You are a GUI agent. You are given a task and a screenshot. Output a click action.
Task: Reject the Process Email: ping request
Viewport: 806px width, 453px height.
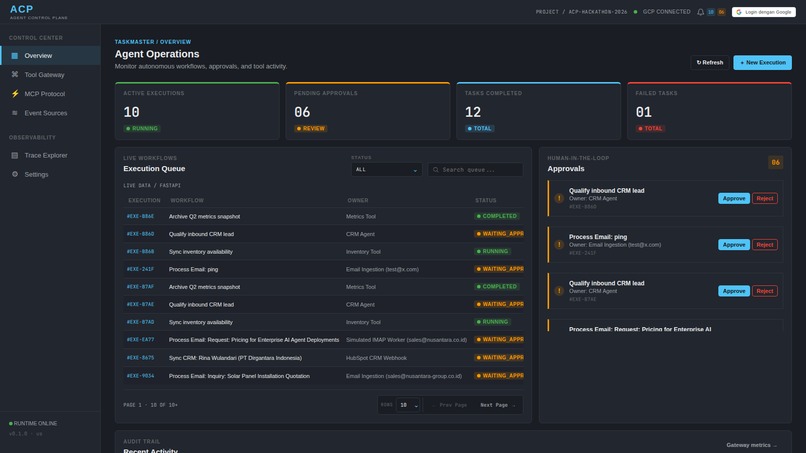pyautogui.click(x=764, y=244)
